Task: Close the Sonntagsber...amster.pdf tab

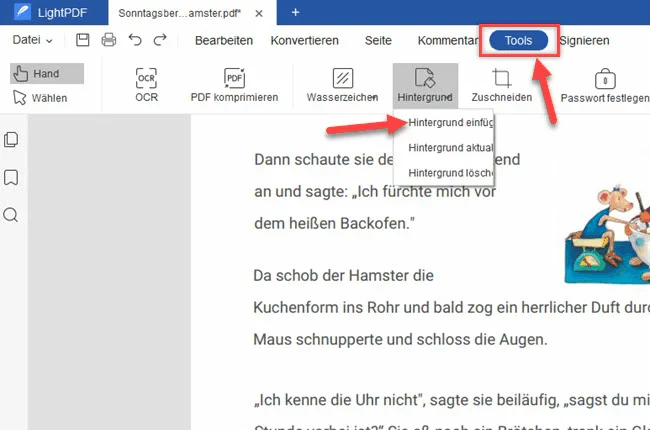Action: [259, 13]
